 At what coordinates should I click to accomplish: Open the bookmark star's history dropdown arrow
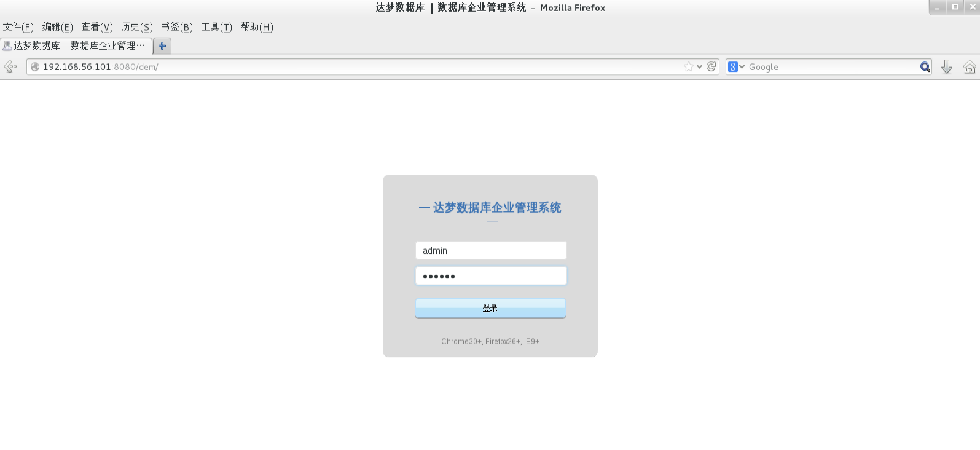pyautogui.click(x=699, y=67)
